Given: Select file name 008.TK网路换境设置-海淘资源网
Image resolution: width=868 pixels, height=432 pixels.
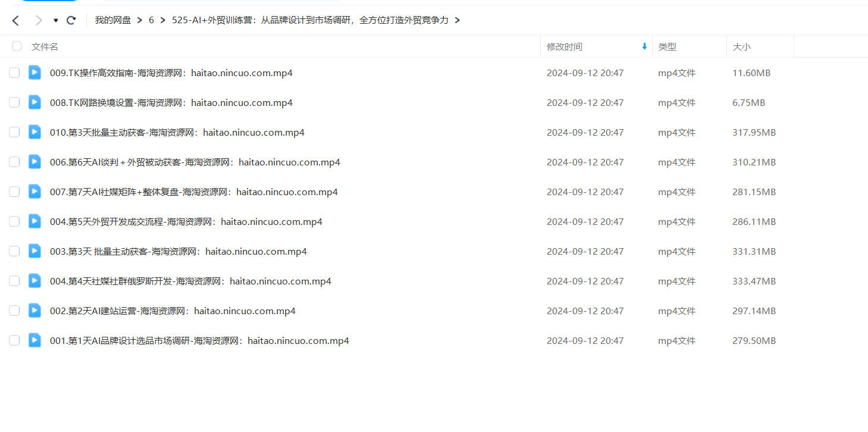Looking at the screenshot, I should pos(171,102).
